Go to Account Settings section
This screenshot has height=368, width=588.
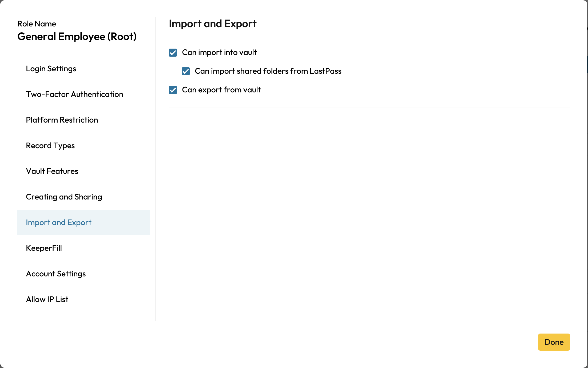tap(56, 274)
